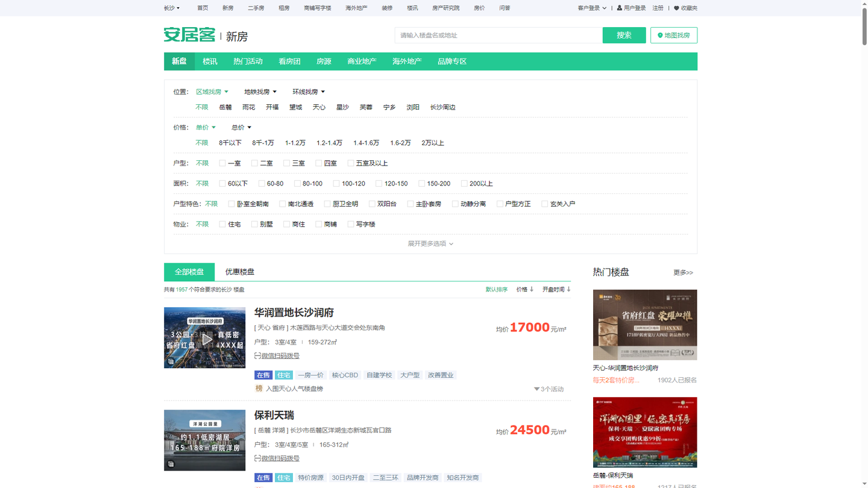Filter price by 2万以上
The height and width of the screenshot is (488, 868).
433,143
